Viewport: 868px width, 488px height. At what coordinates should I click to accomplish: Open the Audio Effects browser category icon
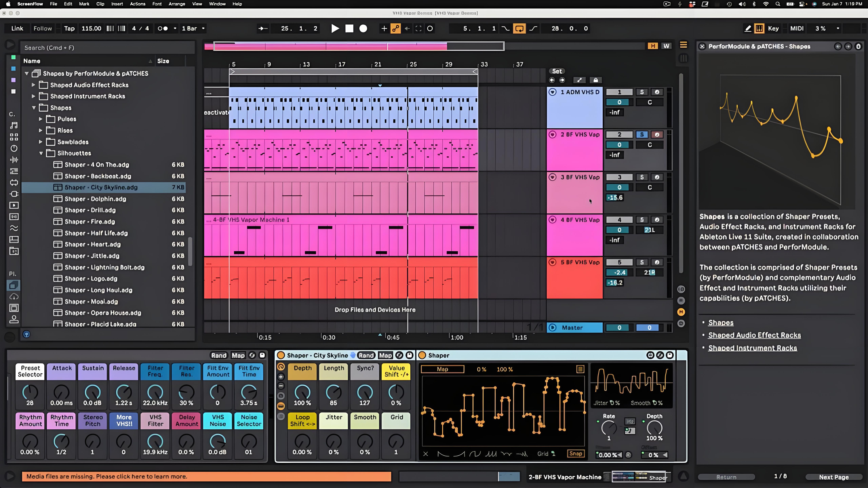click(14, 160)
